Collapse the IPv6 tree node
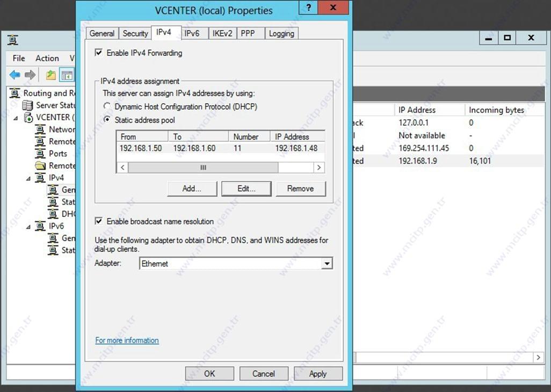 click(28, 227)
